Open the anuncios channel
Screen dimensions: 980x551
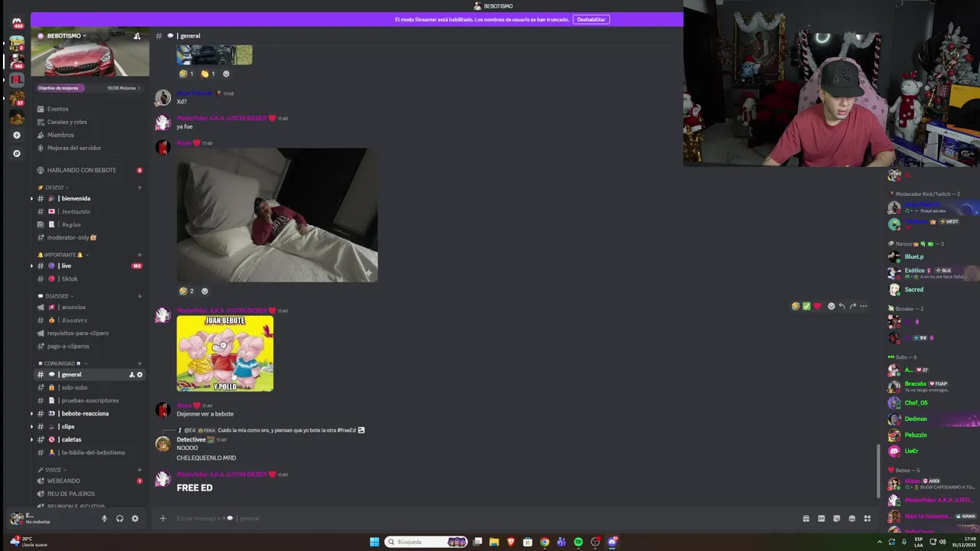pyautogui.click(x=90, y=308)
